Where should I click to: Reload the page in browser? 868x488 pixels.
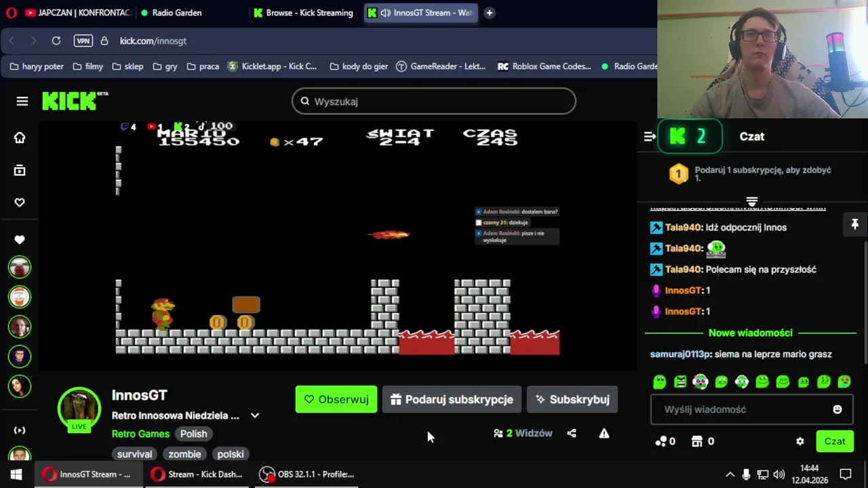(x=56, y=41)
